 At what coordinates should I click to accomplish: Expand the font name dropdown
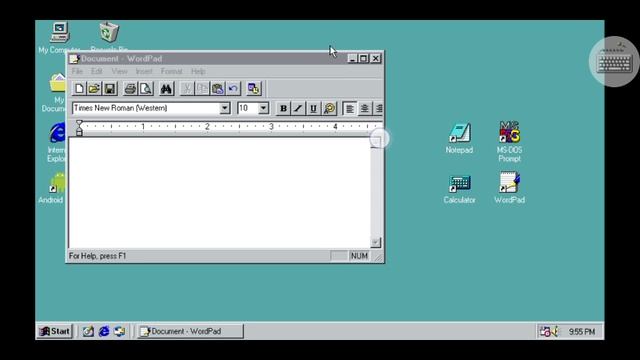point(224,108)
